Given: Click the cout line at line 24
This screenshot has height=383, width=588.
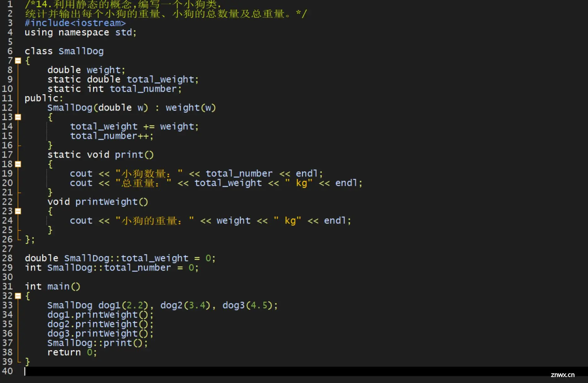Looking at the screenshot, I should tap(211, 221).
